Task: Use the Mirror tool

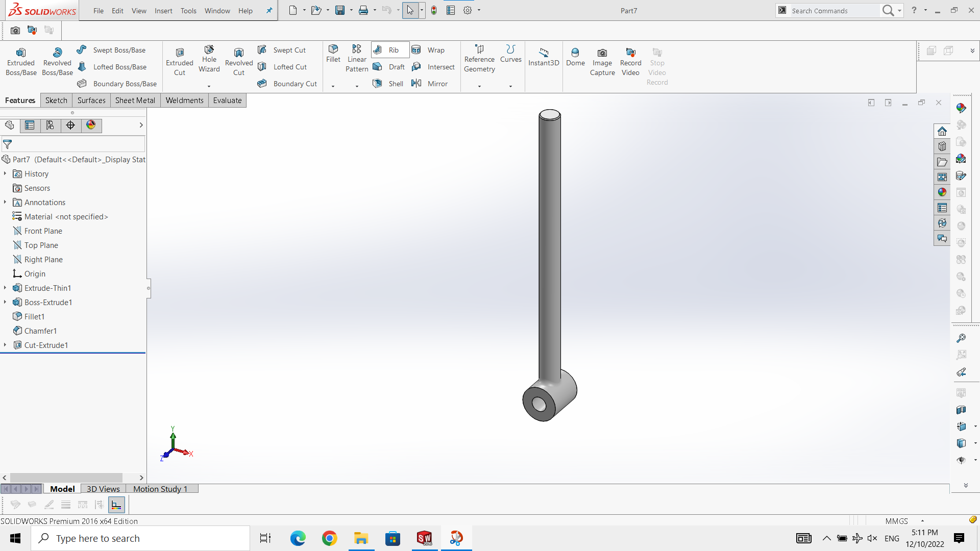Action: 430,84
